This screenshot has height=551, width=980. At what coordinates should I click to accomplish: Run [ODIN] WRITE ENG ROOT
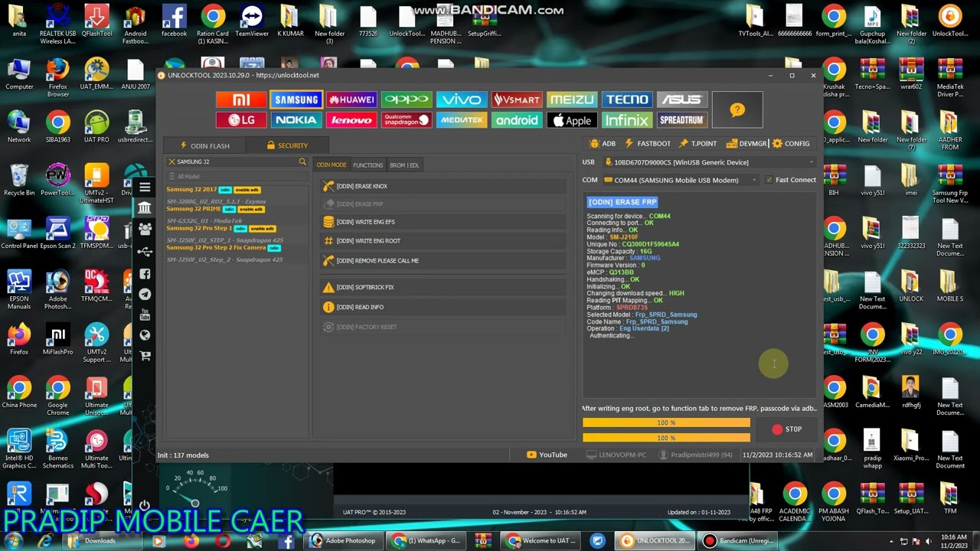point(444,241)
